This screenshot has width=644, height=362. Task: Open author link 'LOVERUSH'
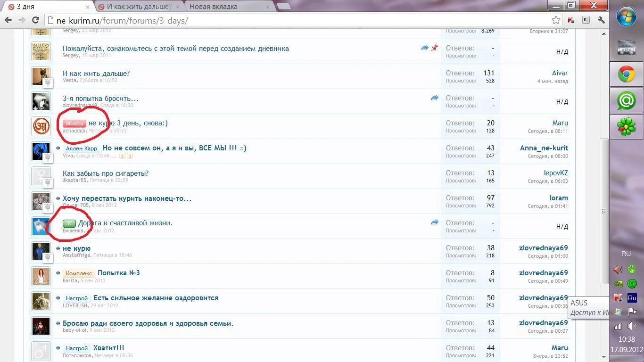click(x=74, y=305)
